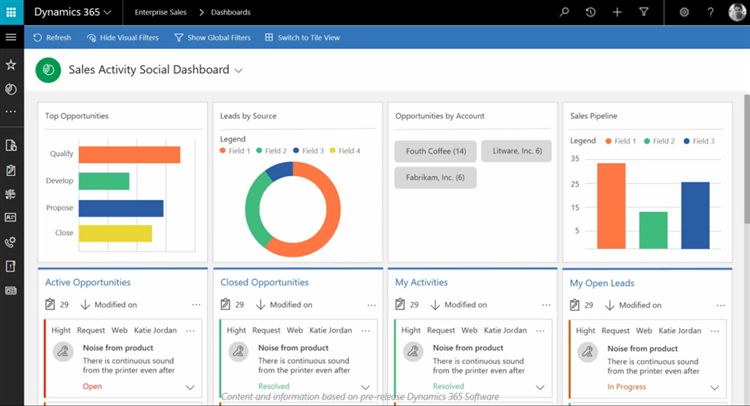Select the Fouth Coffee (14) account tile
Viewport: 750px width, 406px height.
point(434,151)
